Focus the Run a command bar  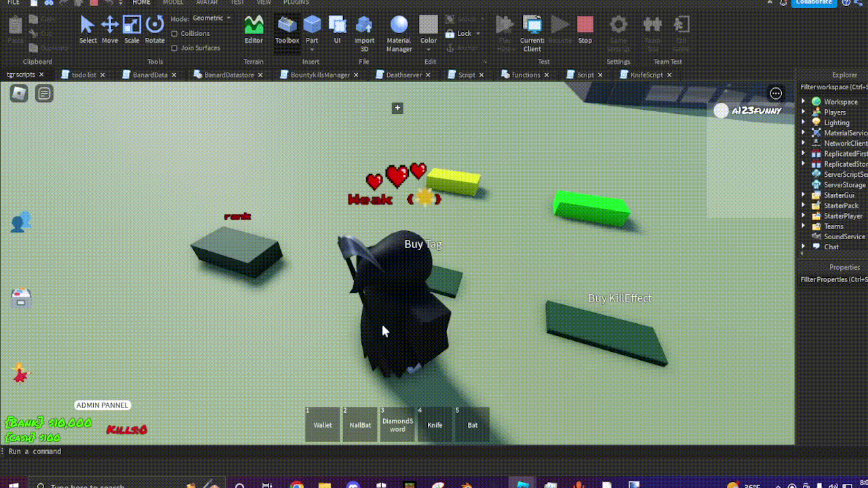(397, 451)
